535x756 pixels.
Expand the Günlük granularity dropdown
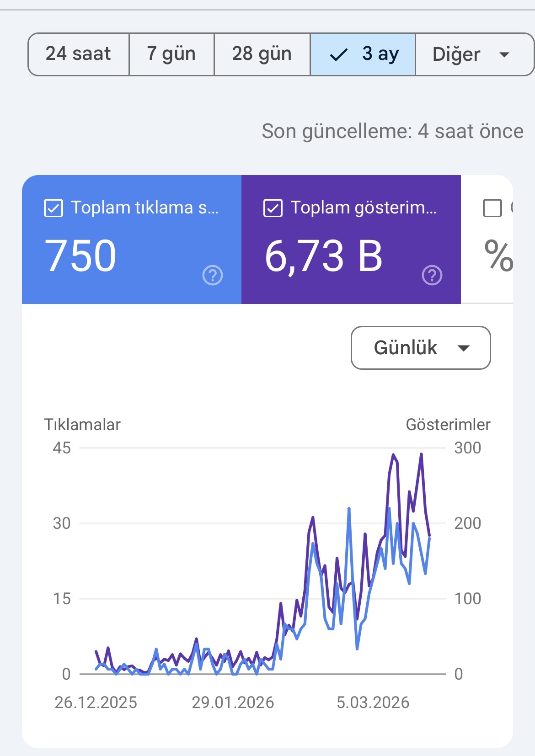coord(421,348)
